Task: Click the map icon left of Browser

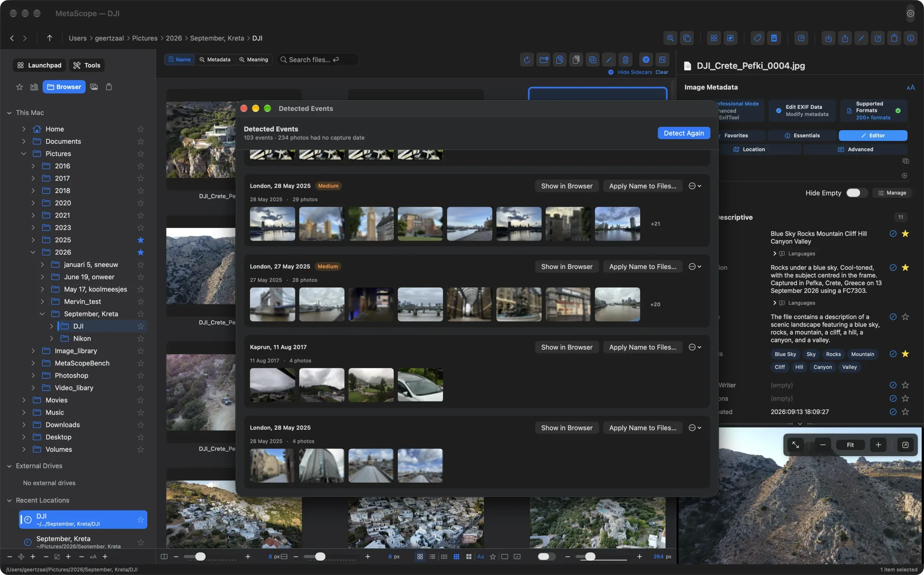Action: click(34, 87)
